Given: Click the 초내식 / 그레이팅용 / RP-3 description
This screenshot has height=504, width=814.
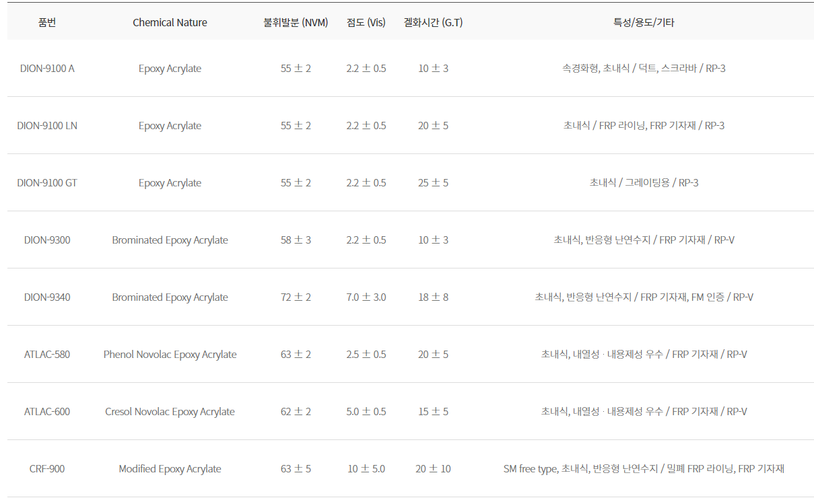Looking at the screenshot, I should coord(644,183).
